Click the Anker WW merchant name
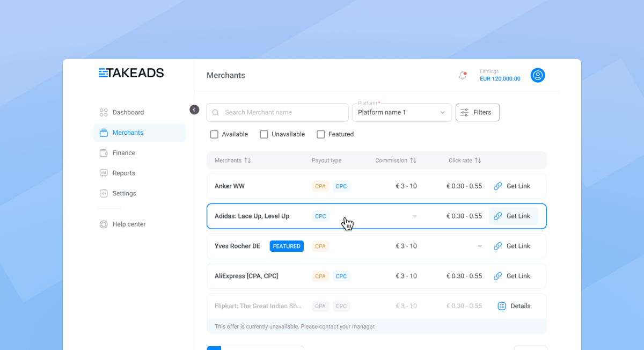This screenshot has height=350, width=644. point(230,186)
